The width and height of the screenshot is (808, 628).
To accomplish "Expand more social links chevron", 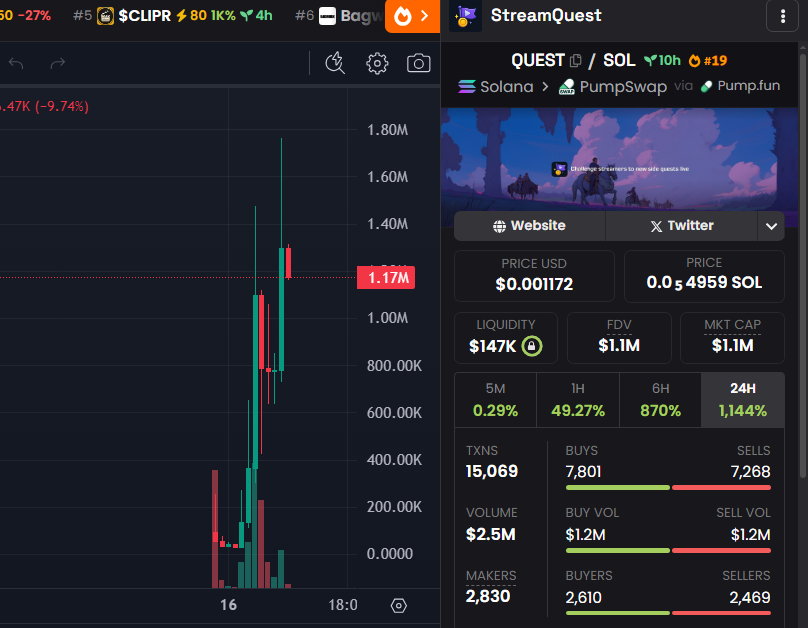I will pyautogui.click(x=771, y=226).
